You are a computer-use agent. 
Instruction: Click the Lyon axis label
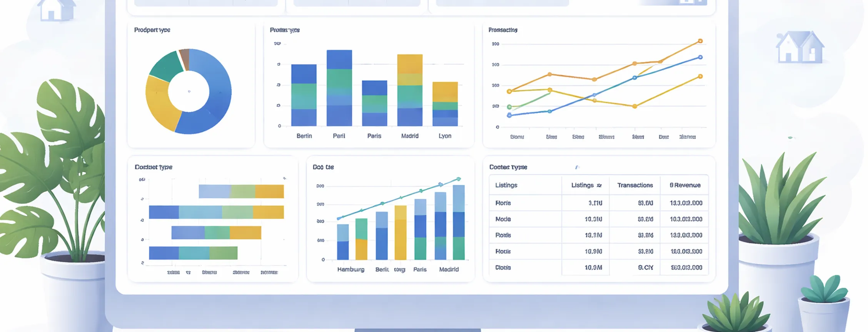(445, 136)
